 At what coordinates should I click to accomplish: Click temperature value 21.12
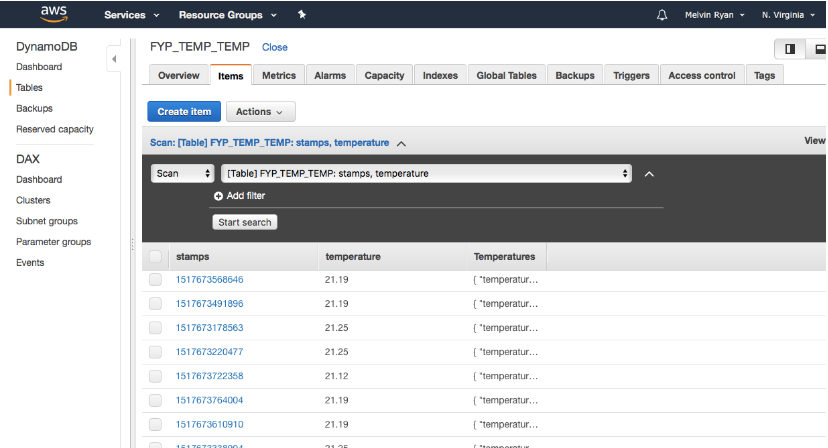point(336,376)
